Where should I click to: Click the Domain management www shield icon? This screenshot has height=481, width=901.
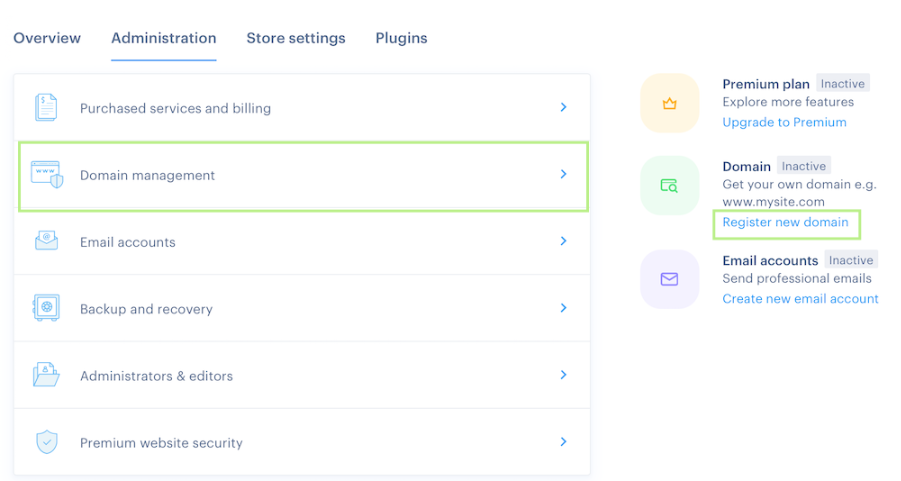click(47, 175)
